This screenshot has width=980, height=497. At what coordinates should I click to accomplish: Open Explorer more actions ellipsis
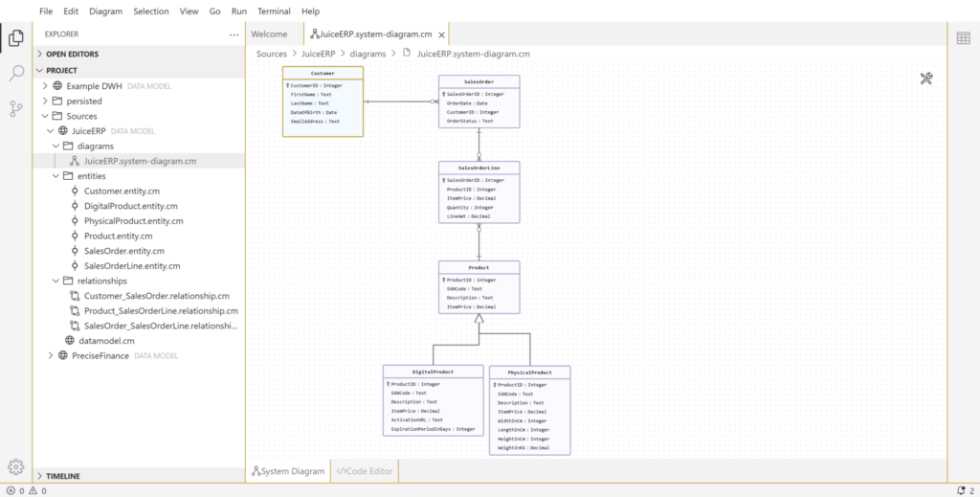point(234,34)
